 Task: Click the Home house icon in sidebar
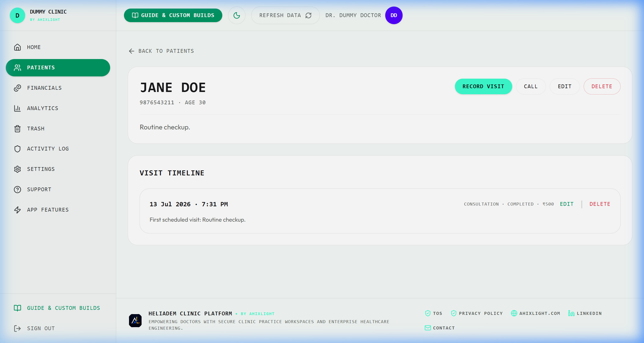pos(17,47)
